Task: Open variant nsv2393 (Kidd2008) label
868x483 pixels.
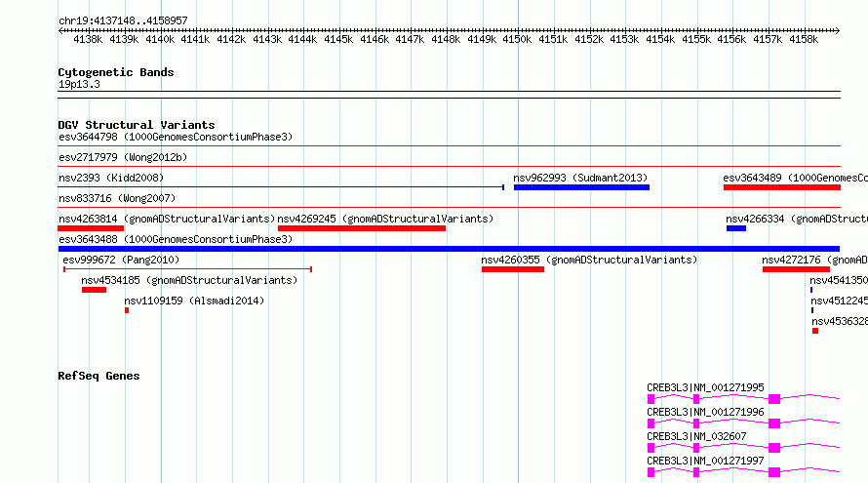Action: coord(111,178)
